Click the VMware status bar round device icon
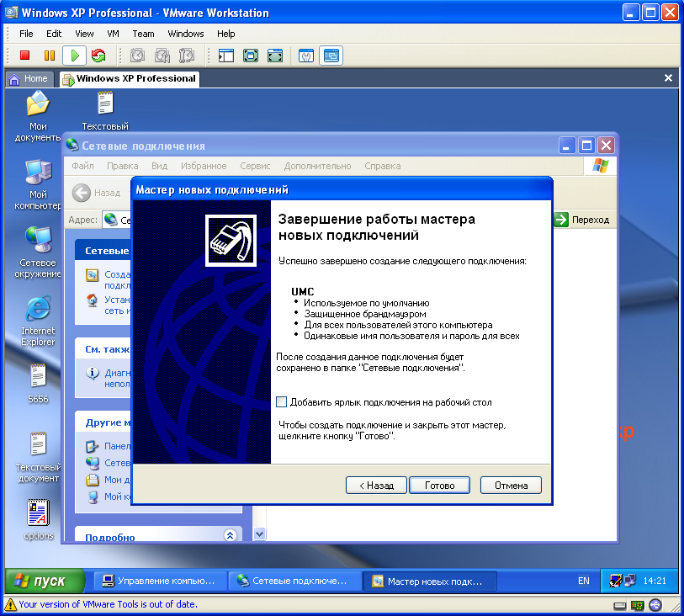 655,605
